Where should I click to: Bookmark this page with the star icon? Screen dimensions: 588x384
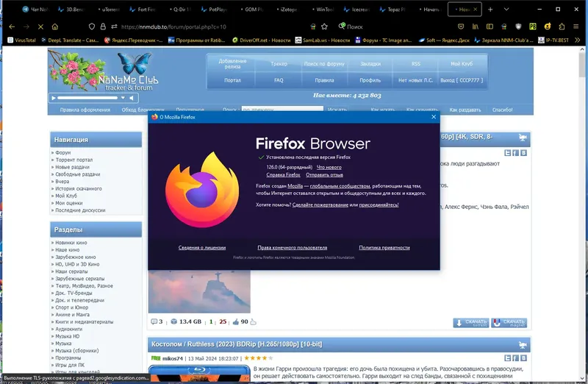tap(325, 26)
